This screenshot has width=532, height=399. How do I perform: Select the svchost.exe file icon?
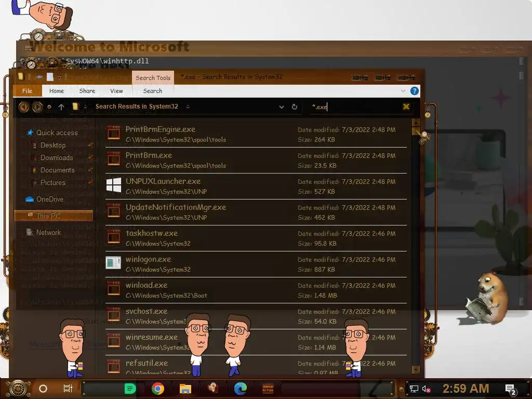tap(114, 314)
